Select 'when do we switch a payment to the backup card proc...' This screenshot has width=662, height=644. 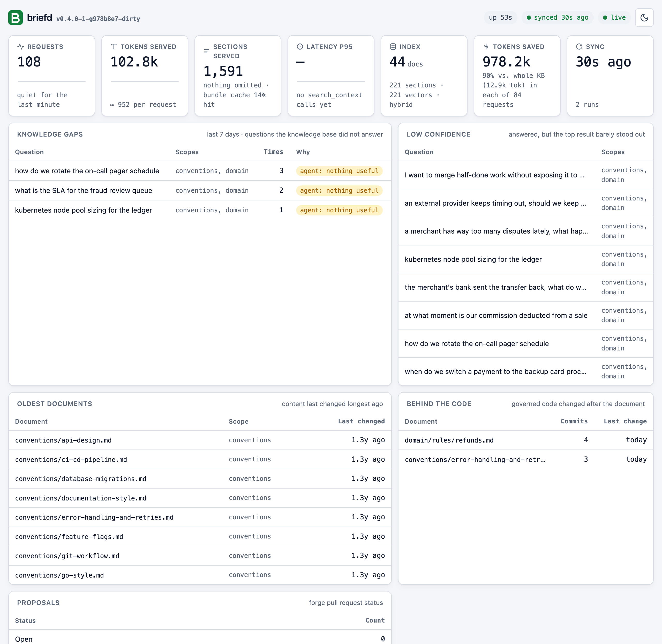pyautogui.click(x=526, y=371)
